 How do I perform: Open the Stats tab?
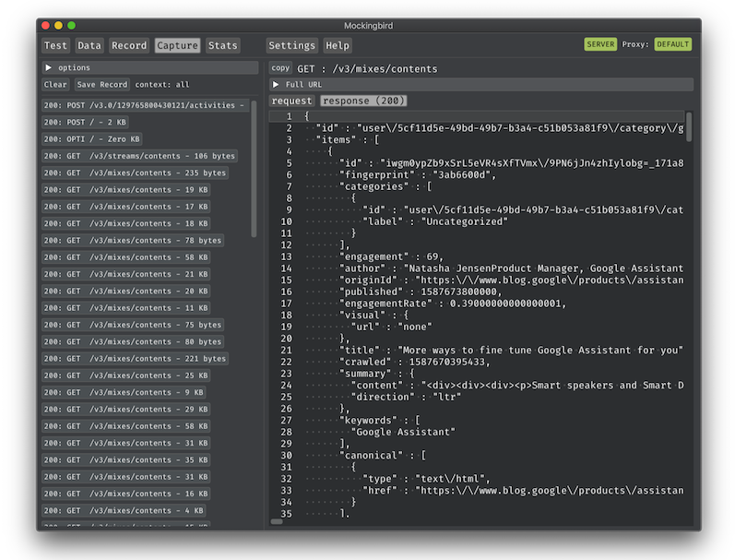pos(222,45)
